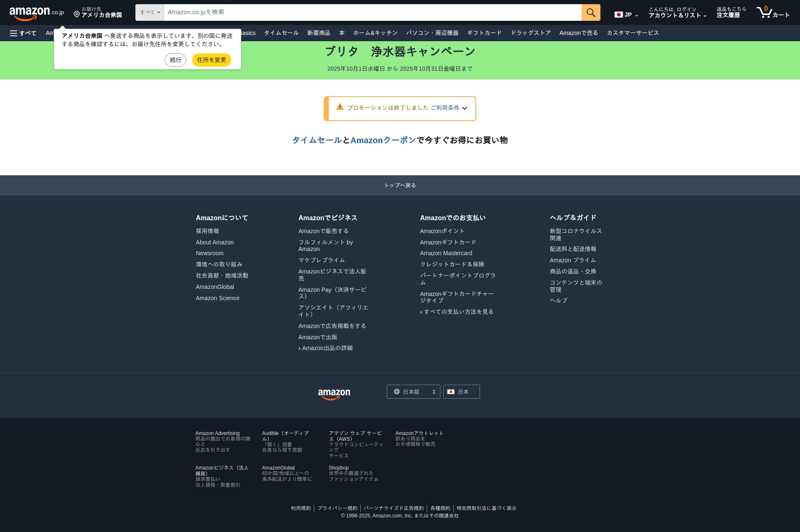Open the Amazonポイント footer link
This screenshot has width=800, height=532.
(442, 231)
